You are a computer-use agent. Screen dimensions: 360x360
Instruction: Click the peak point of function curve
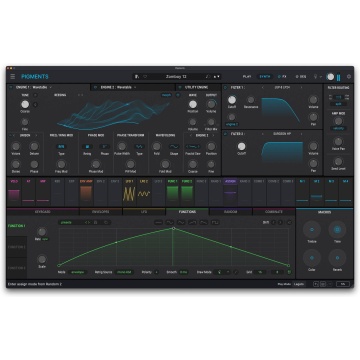[173, 228]
